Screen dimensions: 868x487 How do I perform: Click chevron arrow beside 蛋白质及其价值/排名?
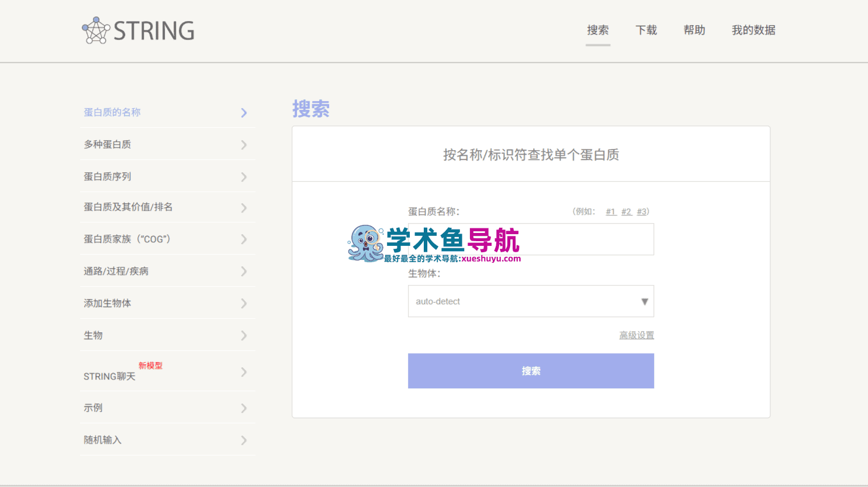pyautogui.click(x=244, y=208)
